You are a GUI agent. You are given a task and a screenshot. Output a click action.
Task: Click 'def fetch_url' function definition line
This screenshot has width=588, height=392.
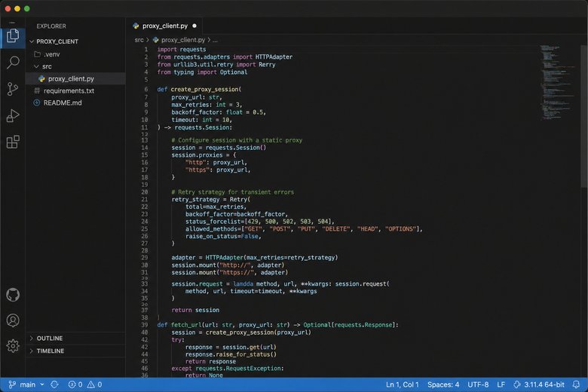coord(277,325)
